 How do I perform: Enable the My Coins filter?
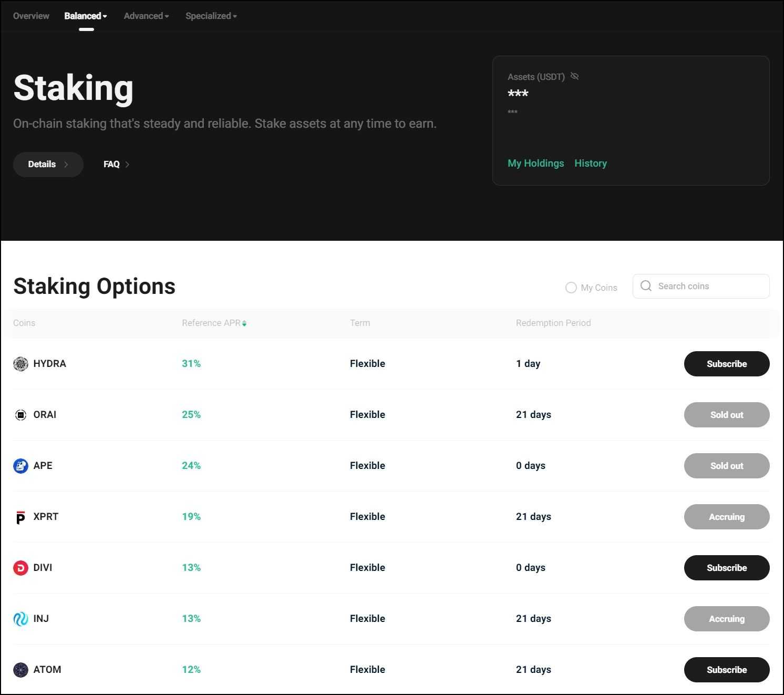pos(571,288)
